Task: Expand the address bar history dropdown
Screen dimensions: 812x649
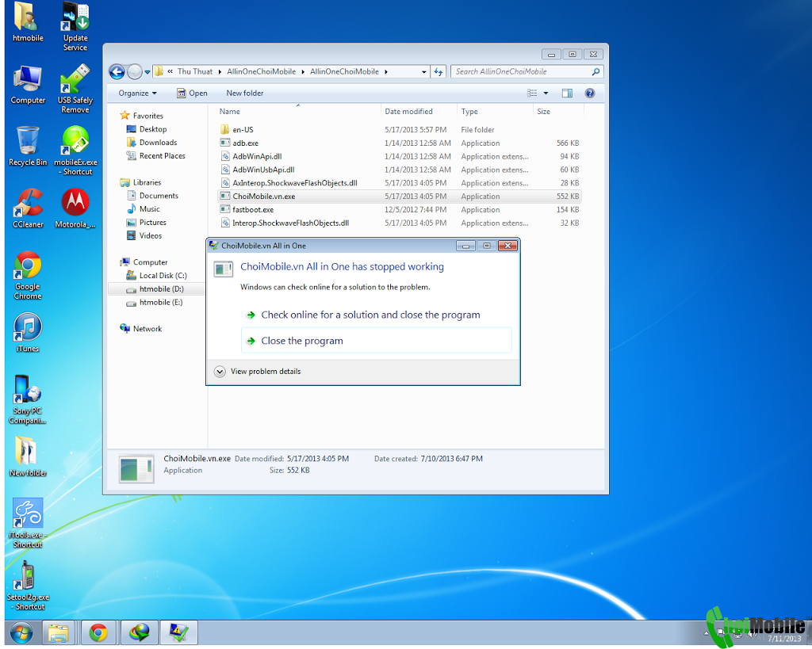Action: (424, 72)
